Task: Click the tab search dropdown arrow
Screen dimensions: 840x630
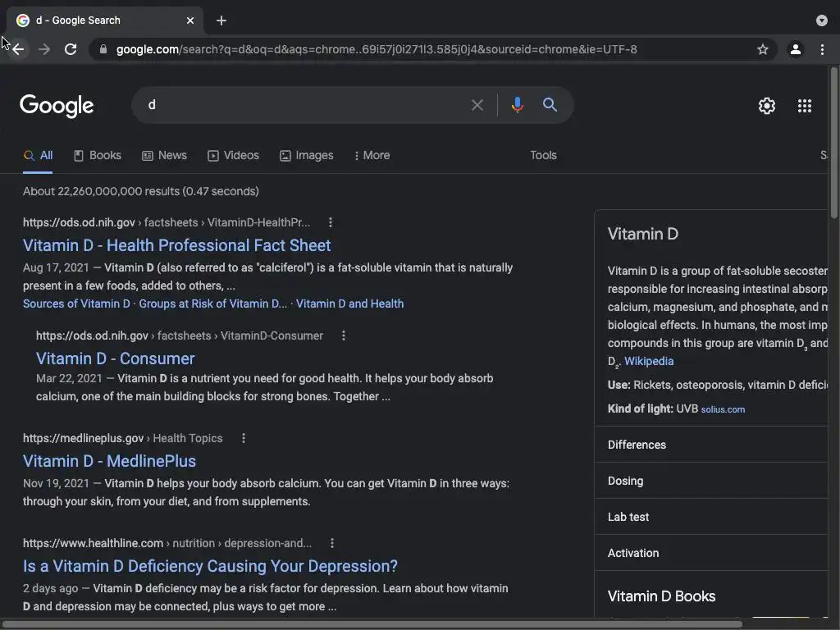Action: click(x=822, y=21)
